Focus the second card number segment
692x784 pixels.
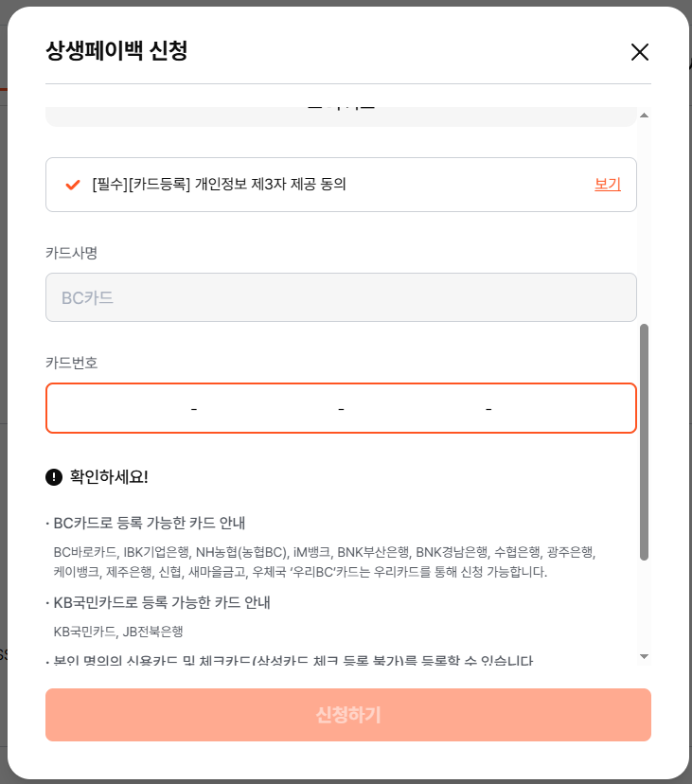pyautogui.click(x=267, y=408)
